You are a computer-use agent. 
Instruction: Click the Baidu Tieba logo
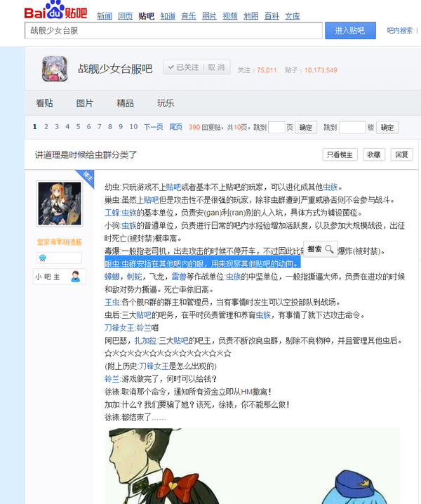[x=55, y=11]
